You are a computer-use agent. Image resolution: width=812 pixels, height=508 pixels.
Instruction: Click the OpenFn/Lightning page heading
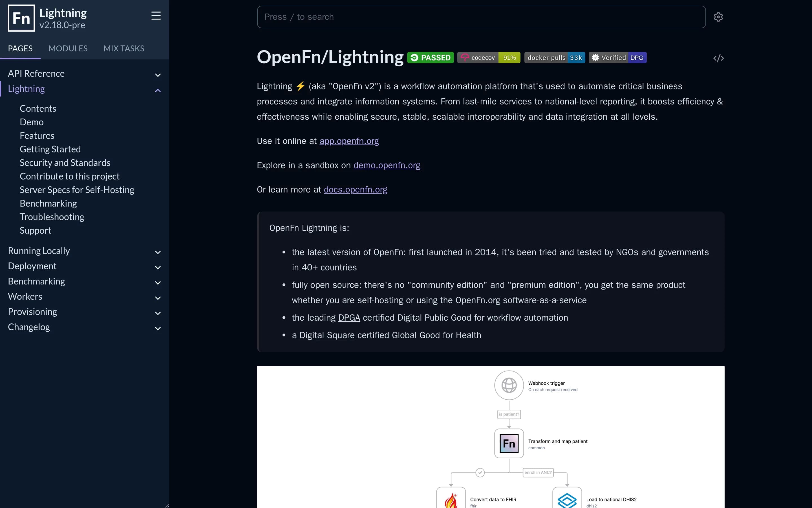point(330,57)
